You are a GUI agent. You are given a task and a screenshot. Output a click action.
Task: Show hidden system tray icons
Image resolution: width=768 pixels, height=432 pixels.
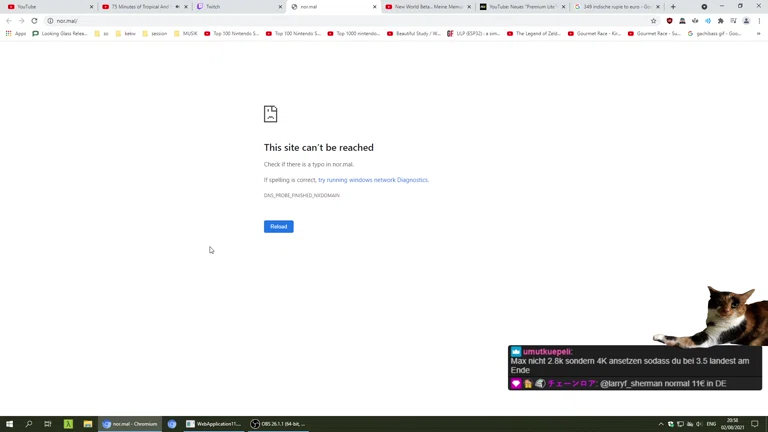click(x=661, y=424)
